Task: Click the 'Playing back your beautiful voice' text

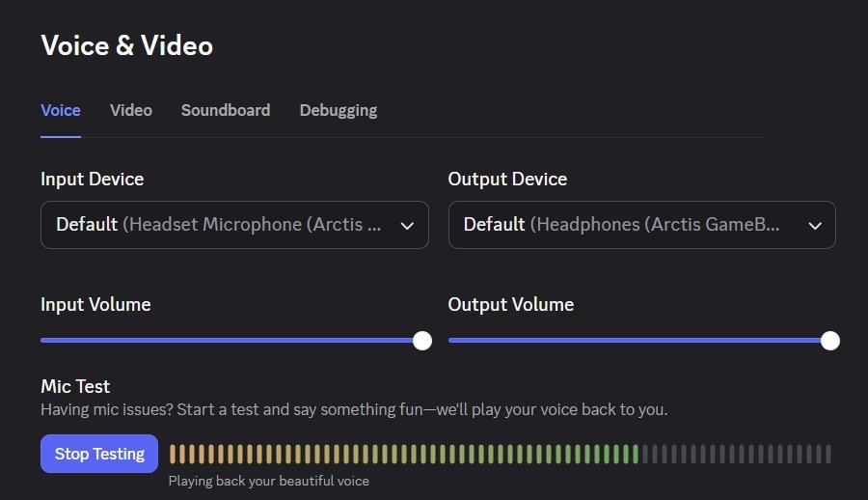Action: click(268, 481)
